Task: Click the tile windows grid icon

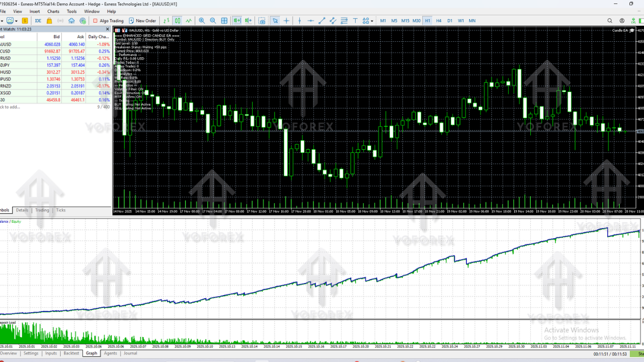Action: point(224,21)
